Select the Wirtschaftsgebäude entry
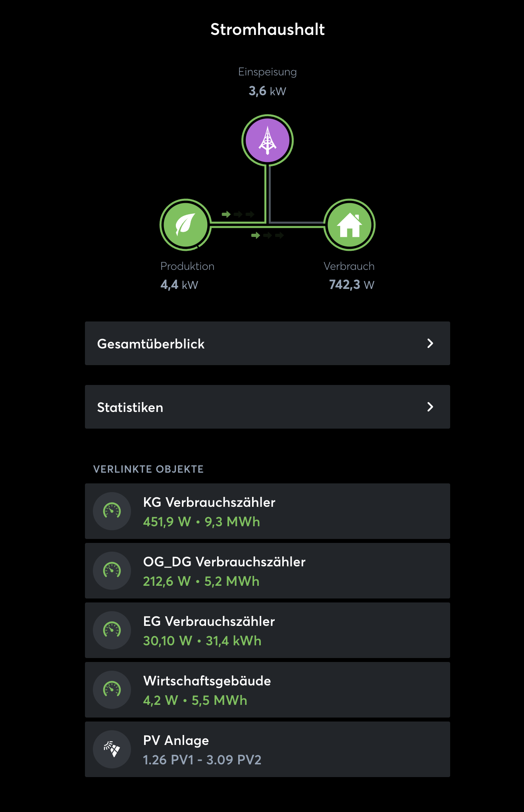 point(278,690)
